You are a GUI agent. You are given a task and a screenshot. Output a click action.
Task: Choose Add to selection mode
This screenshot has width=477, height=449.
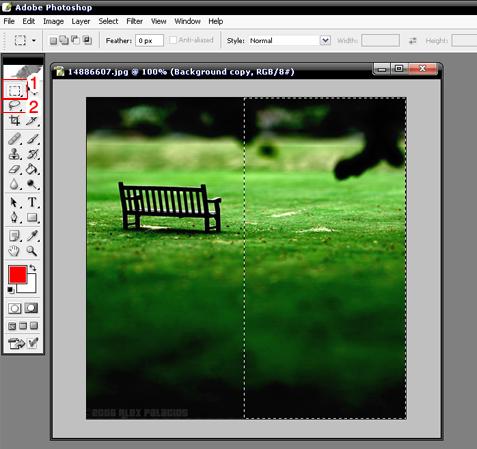[64, 40]
